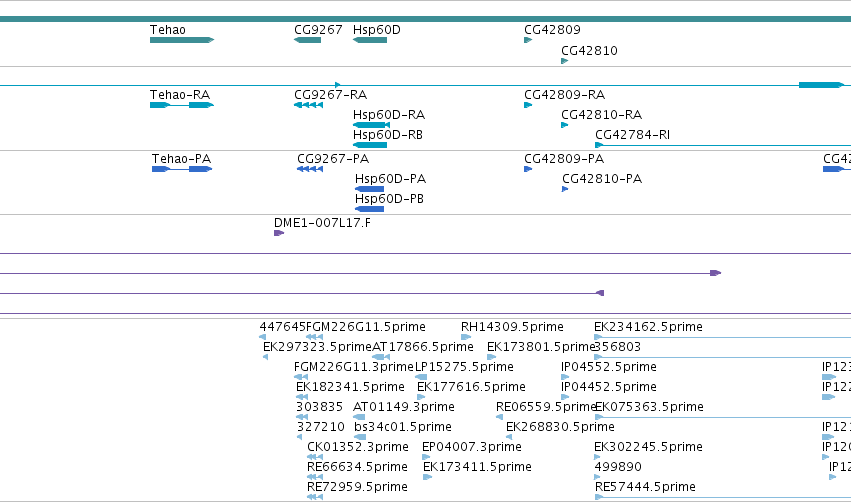Click the Tehao-RA transcript label

(x=180, y=95)
